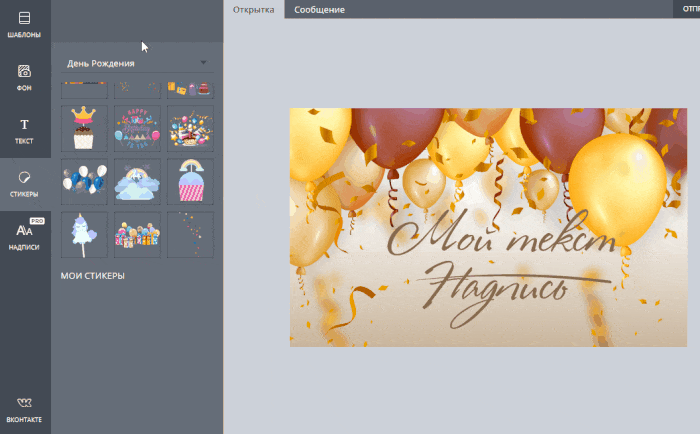Expand the День Рождения category dropdown
This screenshot has width=700, height=434.
137,63
